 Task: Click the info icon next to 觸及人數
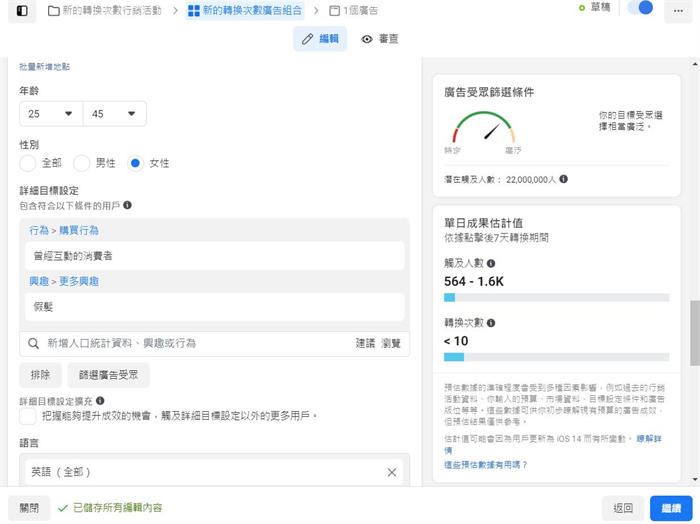[x=491, y=264]
